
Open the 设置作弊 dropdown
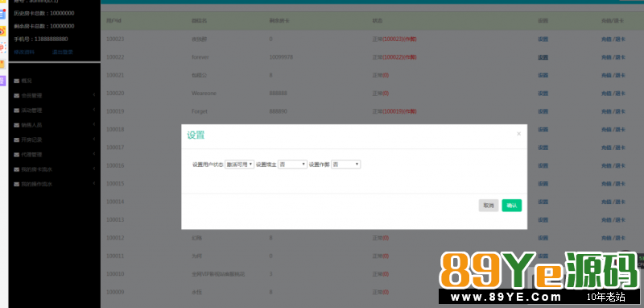346,164
